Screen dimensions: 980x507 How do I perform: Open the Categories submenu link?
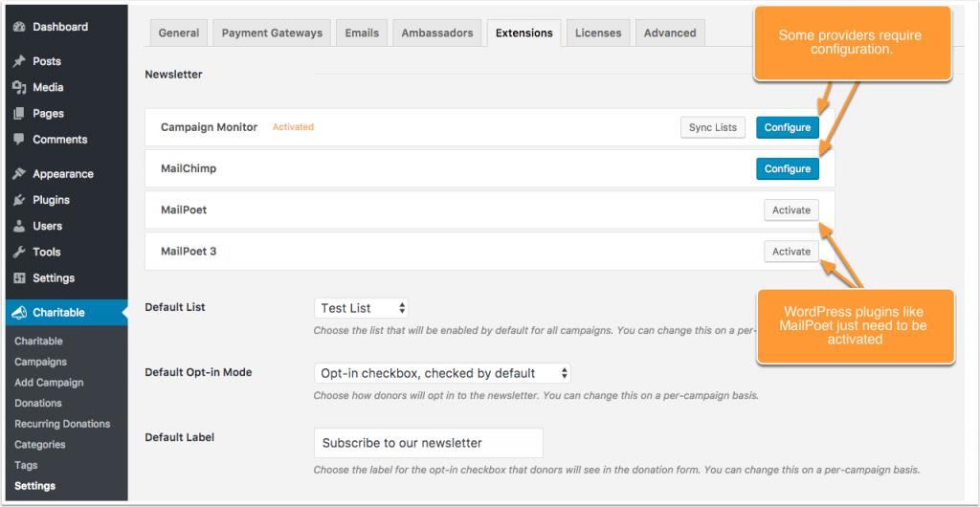click(40, 445)
